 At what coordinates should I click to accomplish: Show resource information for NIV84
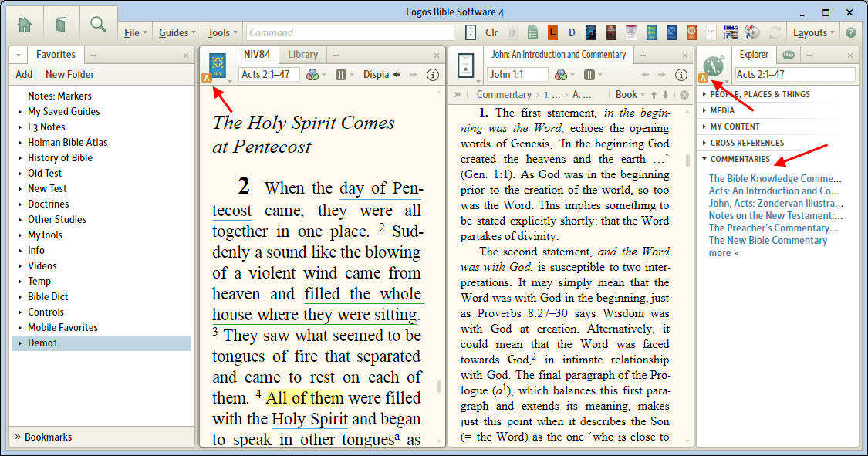pos(433,75)
